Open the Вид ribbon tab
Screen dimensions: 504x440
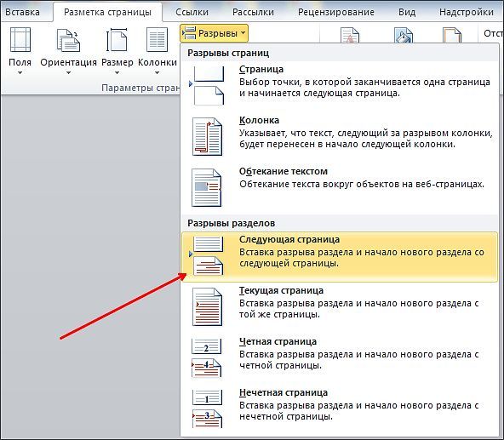[x=407, y=12]
